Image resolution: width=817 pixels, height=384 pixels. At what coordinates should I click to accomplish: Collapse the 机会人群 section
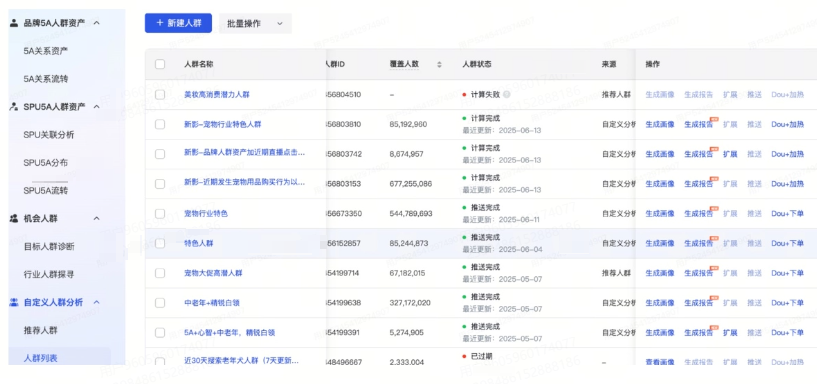[x=96, y=218]
